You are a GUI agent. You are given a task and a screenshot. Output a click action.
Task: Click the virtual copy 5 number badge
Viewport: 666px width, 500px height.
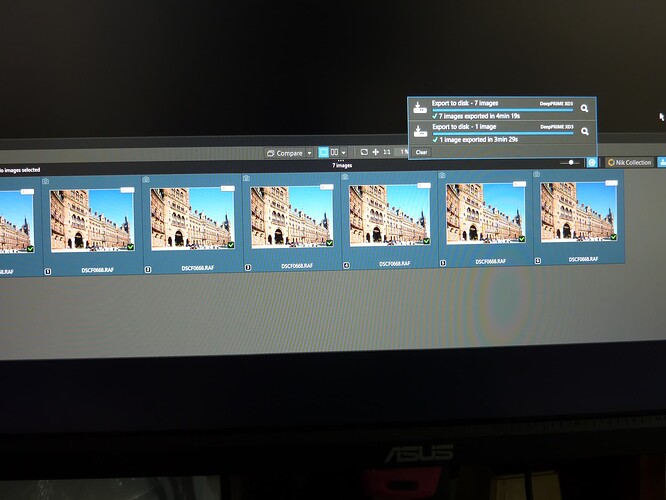443,263
